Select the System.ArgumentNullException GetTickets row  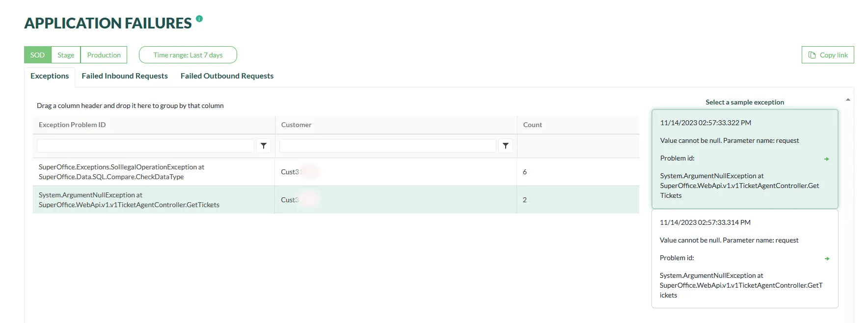tap(154, 200)
